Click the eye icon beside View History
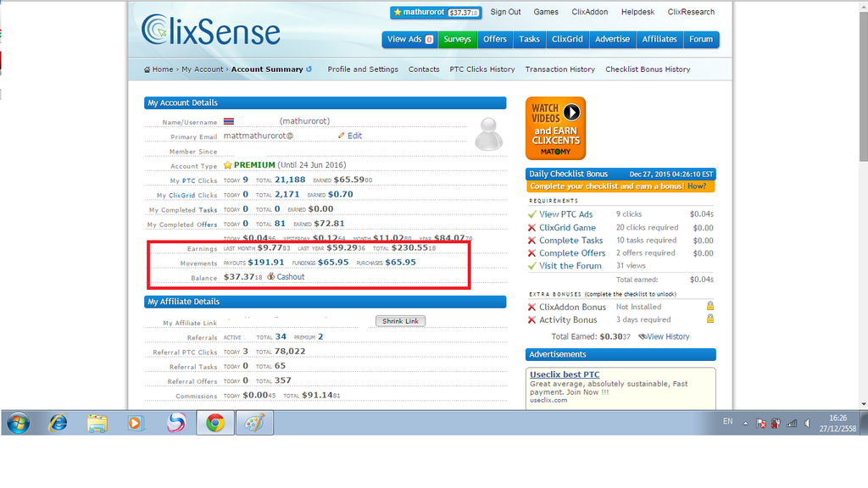 click(643, 336)
